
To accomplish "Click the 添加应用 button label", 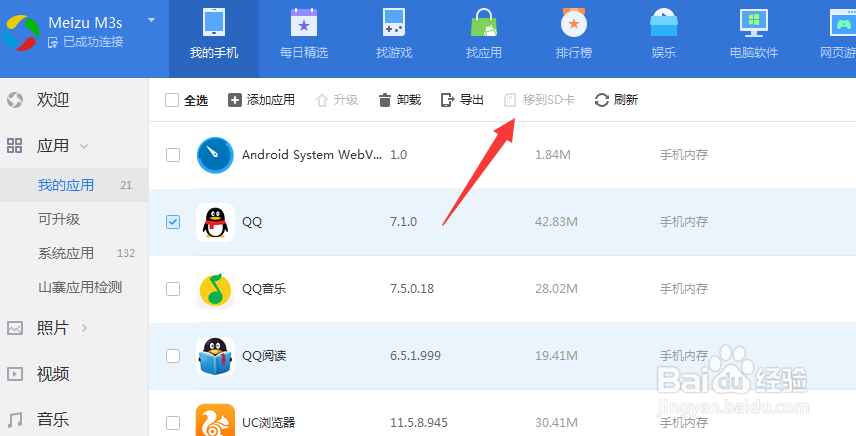I will pyautogui.click(x=271, y=100).
